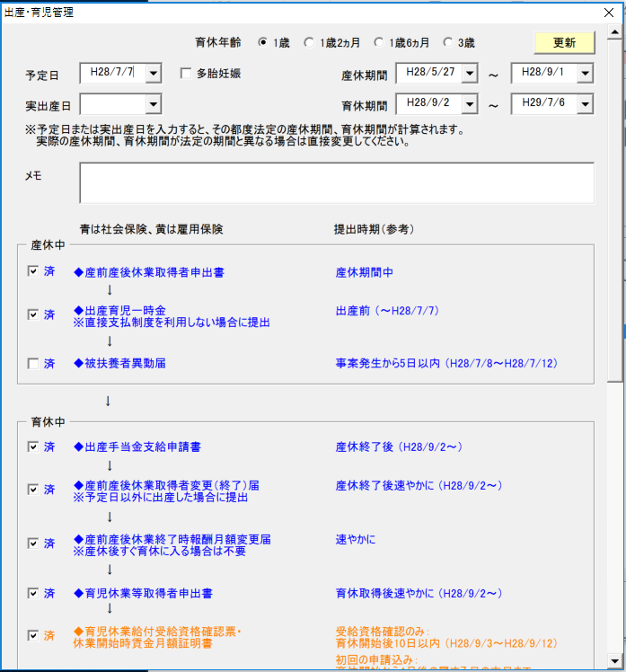Open the 予定日 date dropdown

coord(153,74)
